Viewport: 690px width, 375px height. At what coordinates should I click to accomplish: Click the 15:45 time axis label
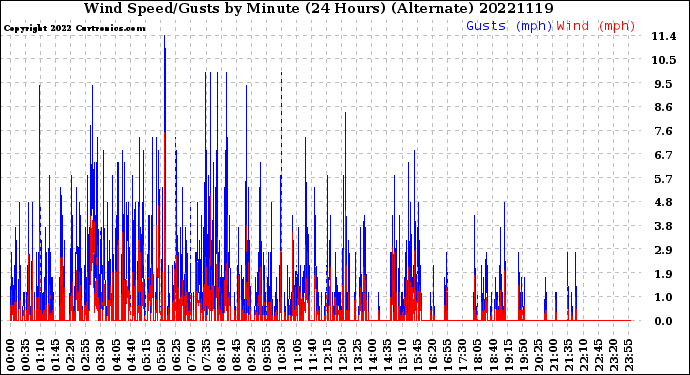click(x=417, y=354)
